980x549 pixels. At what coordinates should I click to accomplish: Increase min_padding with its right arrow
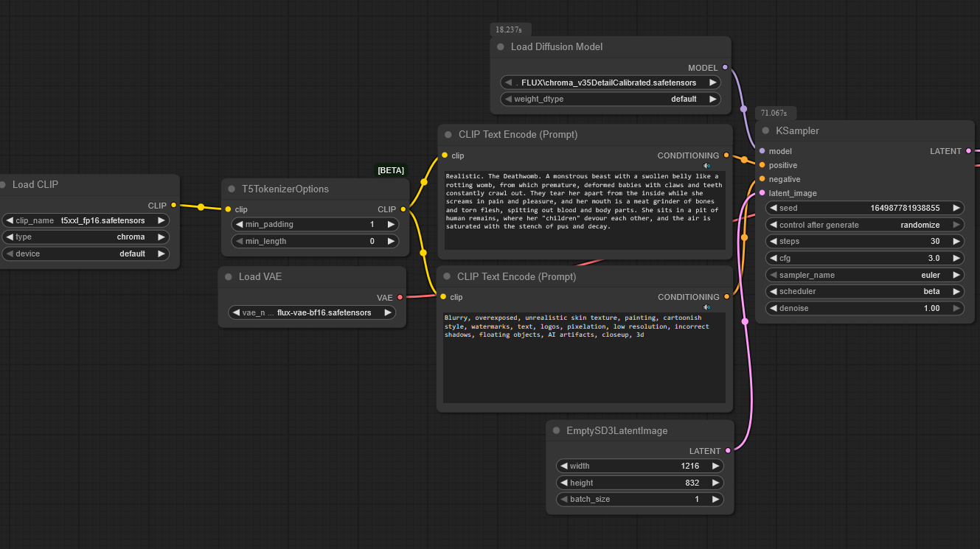pos(392,224)
